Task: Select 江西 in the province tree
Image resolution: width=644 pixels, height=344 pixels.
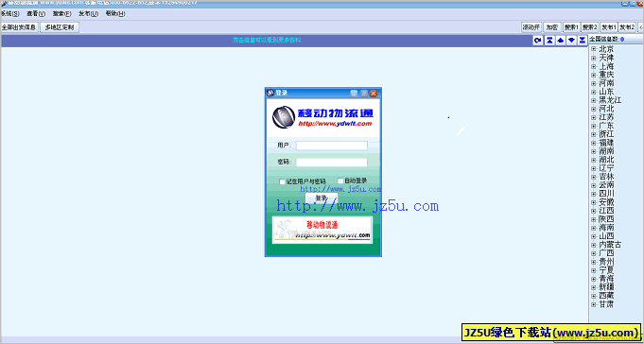Action: [606, 211]
